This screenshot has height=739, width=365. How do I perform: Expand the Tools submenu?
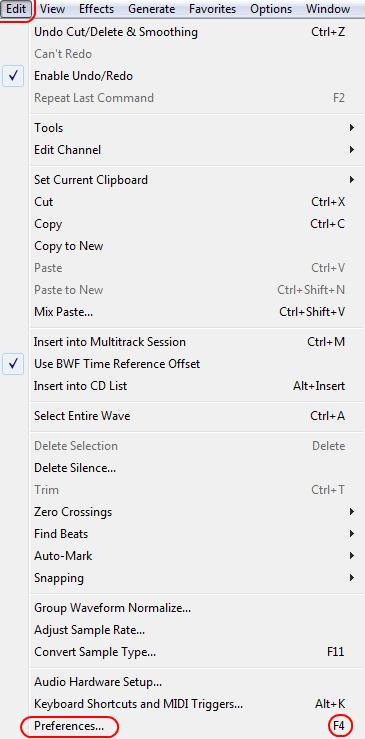coord(189,128)
